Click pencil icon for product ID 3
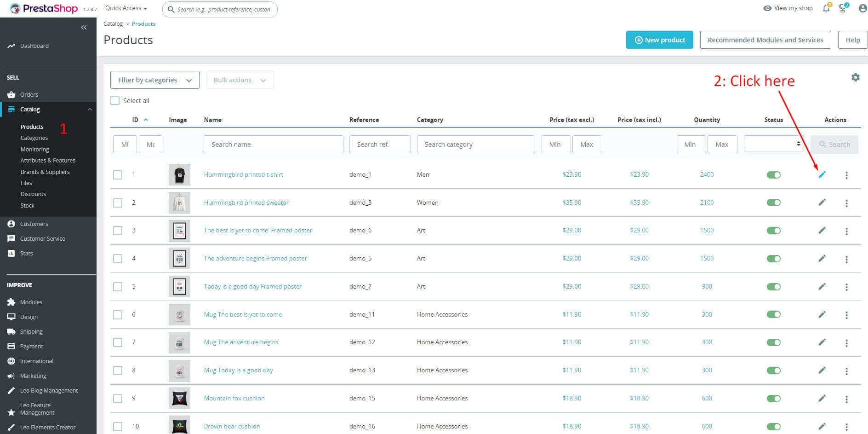 [822, 230]
